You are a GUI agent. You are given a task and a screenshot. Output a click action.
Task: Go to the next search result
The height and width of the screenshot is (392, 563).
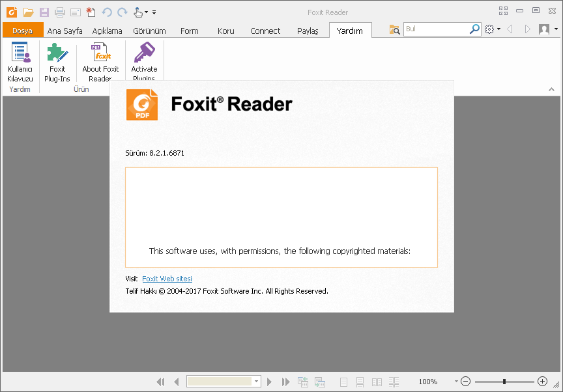(x=527, y=29)
